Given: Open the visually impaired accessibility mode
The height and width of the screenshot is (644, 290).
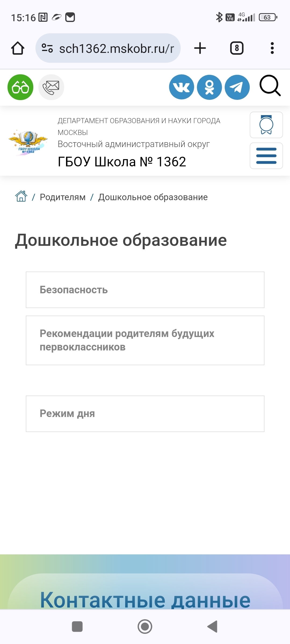Looking at the screenshot, I should tap(20, 87).
